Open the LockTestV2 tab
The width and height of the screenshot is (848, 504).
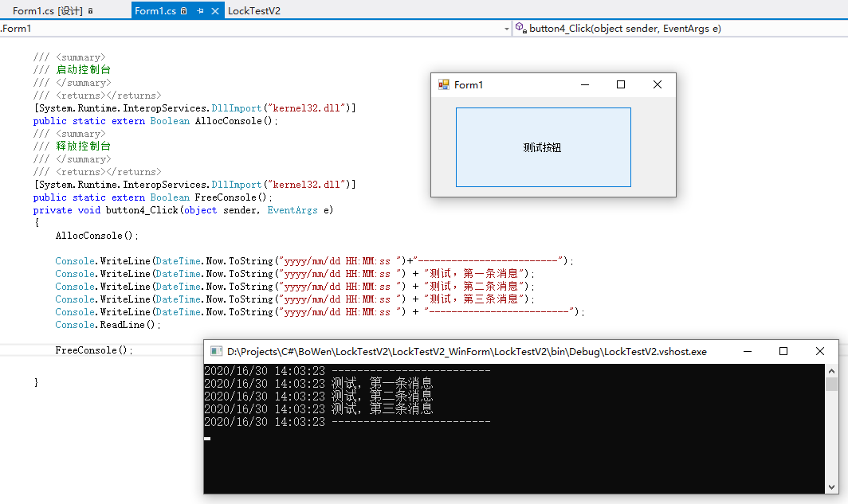254,11
